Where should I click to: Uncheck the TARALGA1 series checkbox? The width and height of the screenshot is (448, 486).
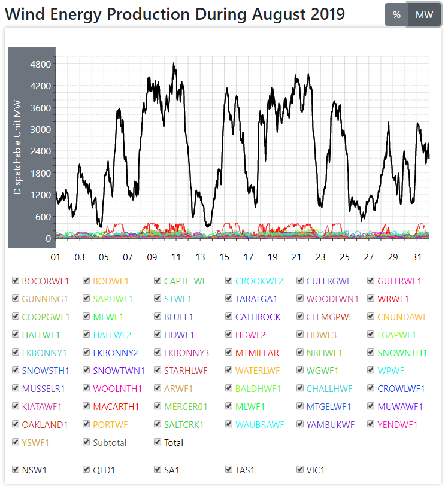[x=229, y=299]
